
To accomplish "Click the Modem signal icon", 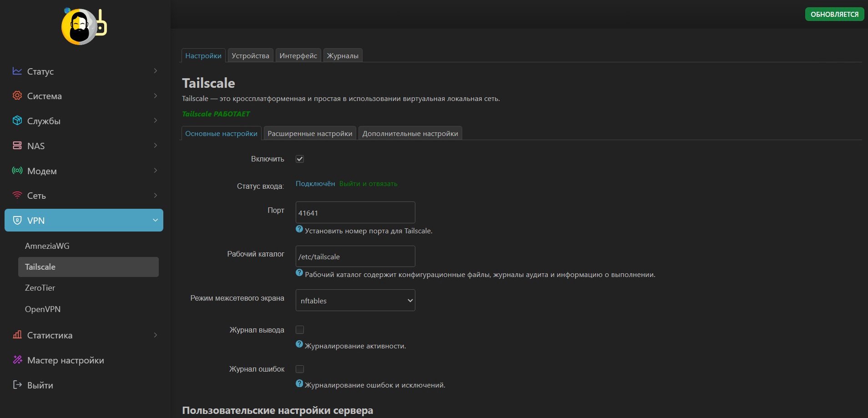I will 17,171.
